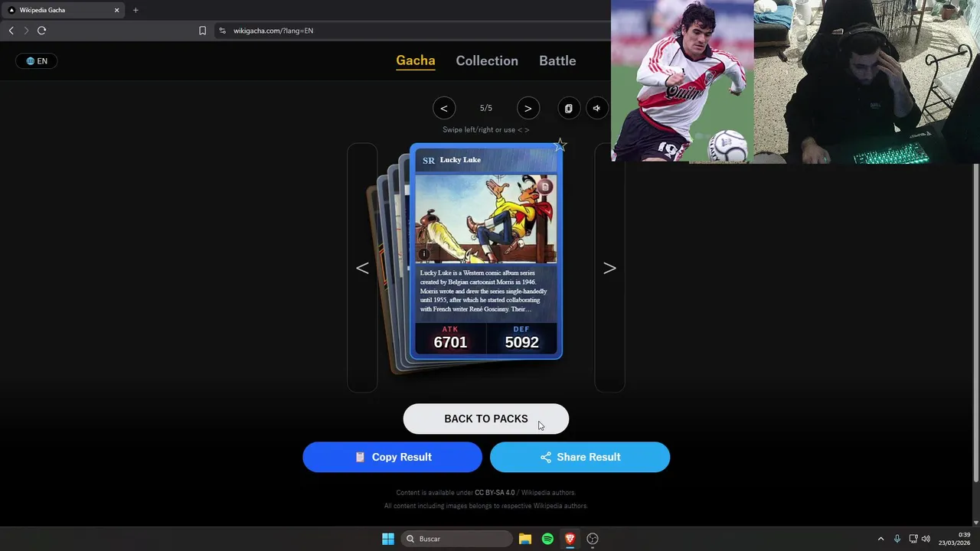The width and height of the screenshot is (980, 551).
Task: Click the bookmark icon in the address bar
Action: (202, 31)
